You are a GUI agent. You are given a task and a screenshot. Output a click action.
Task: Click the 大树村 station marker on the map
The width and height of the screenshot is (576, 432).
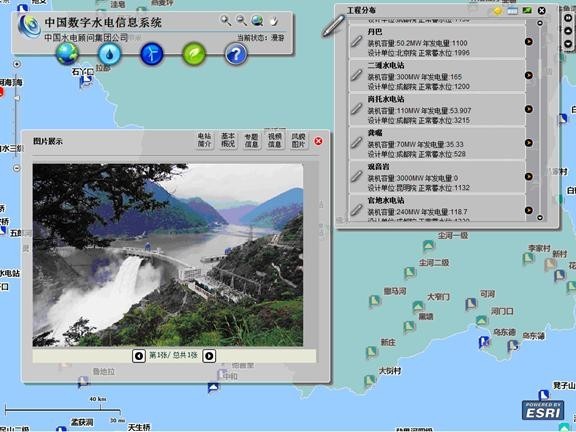tap(370, 380)
